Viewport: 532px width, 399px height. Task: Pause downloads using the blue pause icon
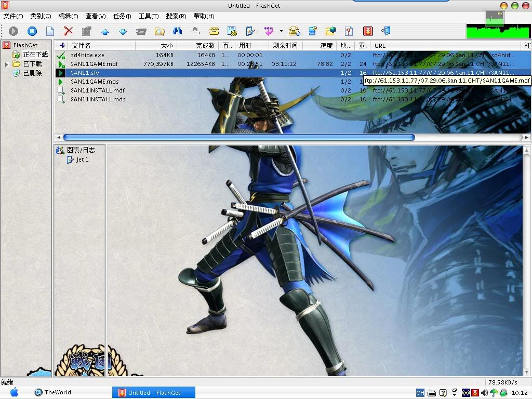click(32, 31)
